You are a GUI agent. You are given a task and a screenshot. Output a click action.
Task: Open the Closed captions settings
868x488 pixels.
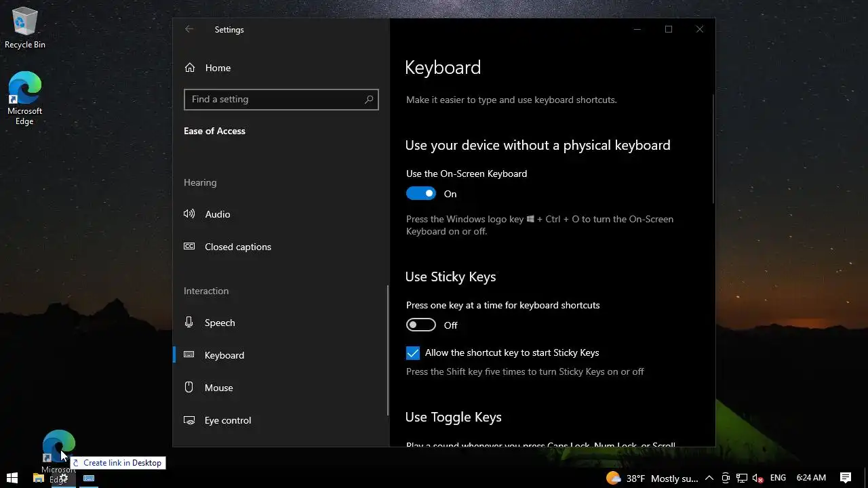click(237, 247)
